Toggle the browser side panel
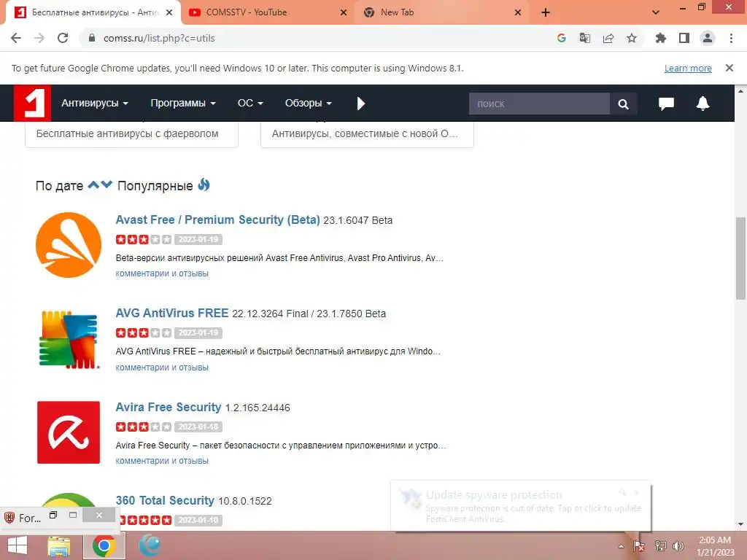Viewport: 747px width, 560px height. 684,38
